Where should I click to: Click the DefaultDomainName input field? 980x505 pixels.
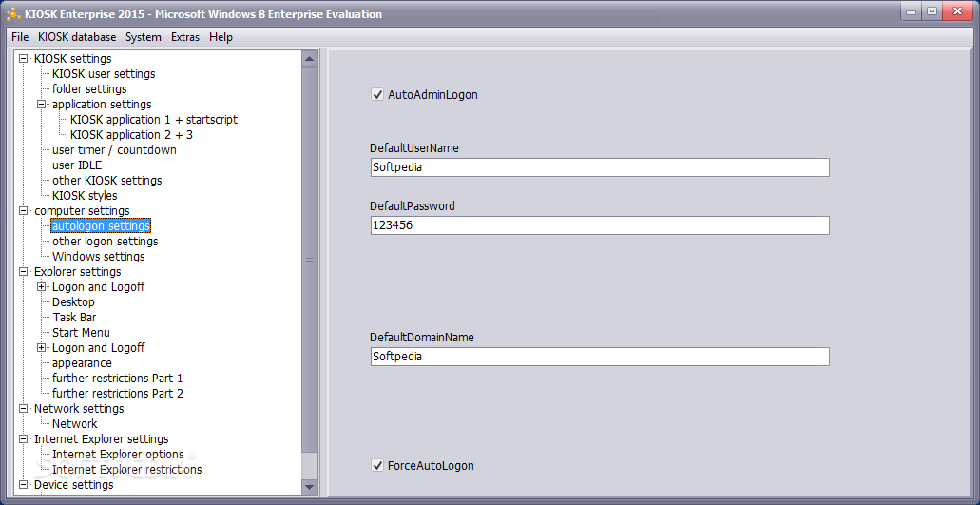click(600, 357)
